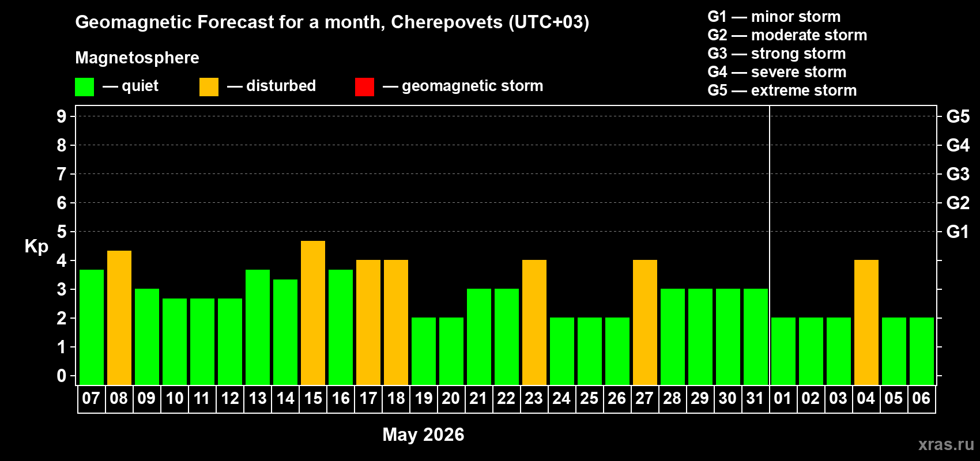Click date label 11 on the axis
The height and width of the screenshot is (461, 980).
point(202,399)
